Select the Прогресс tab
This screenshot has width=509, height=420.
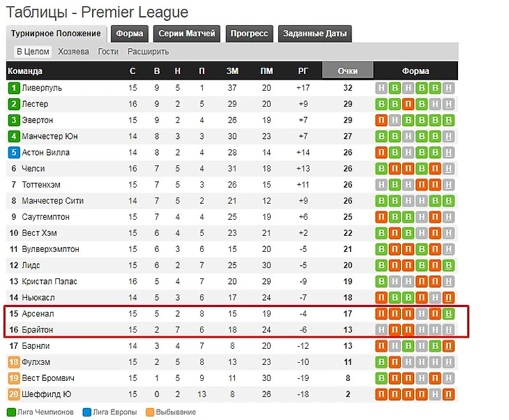point(249,33)
